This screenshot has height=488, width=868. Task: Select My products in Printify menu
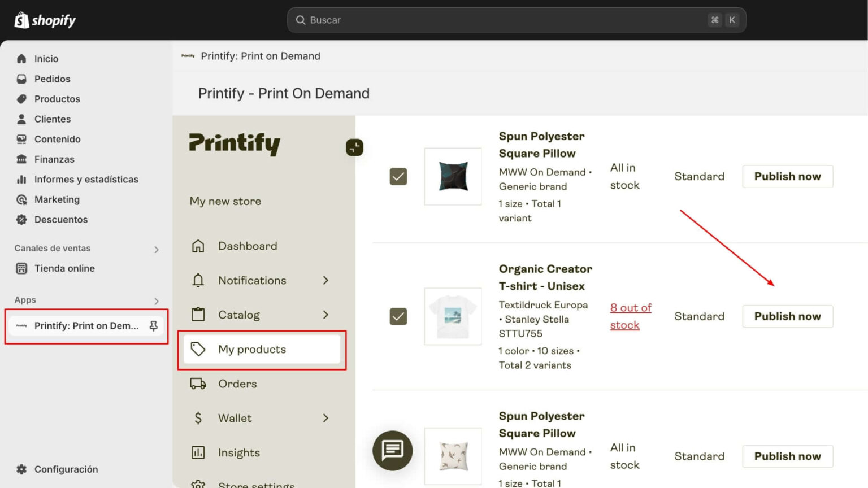tap(262, 350)
